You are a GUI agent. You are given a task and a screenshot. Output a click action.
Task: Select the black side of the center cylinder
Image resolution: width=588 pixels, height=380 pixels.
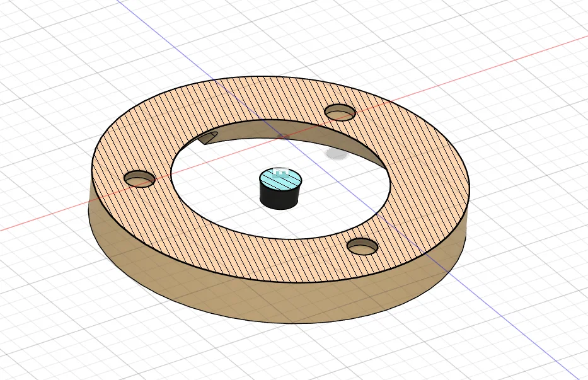(x=279, y=198)
